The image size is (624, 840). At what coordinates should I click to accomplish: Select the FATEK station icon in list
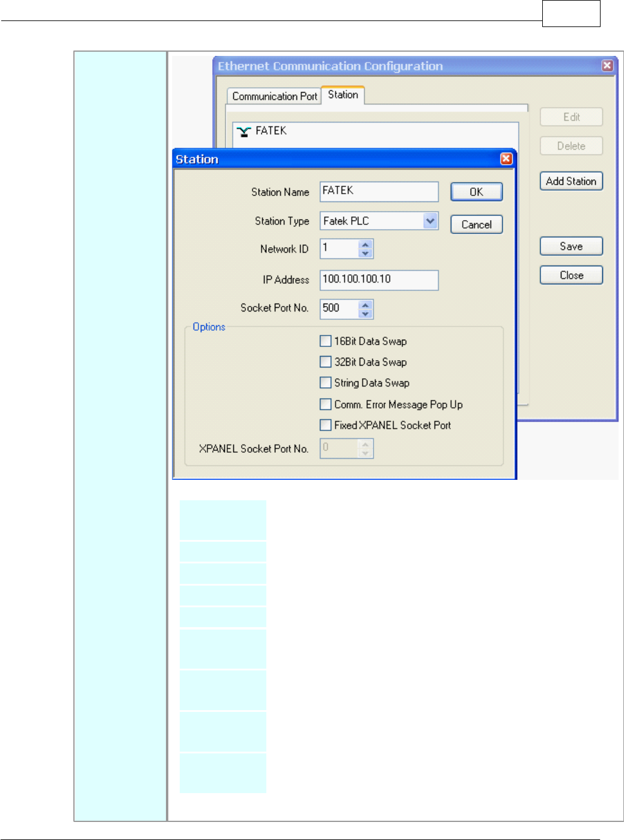243,131
